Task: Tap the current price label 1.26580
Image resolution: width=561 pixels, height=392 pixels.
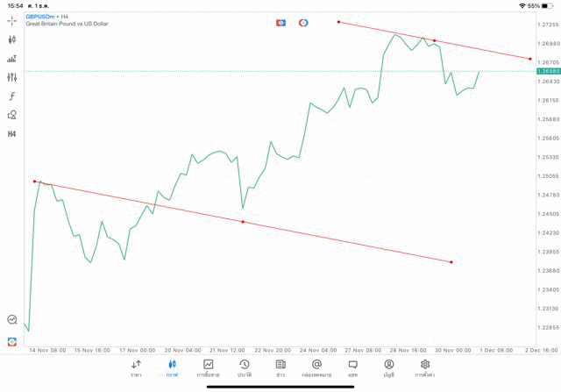Action: (x=545, y=71)
